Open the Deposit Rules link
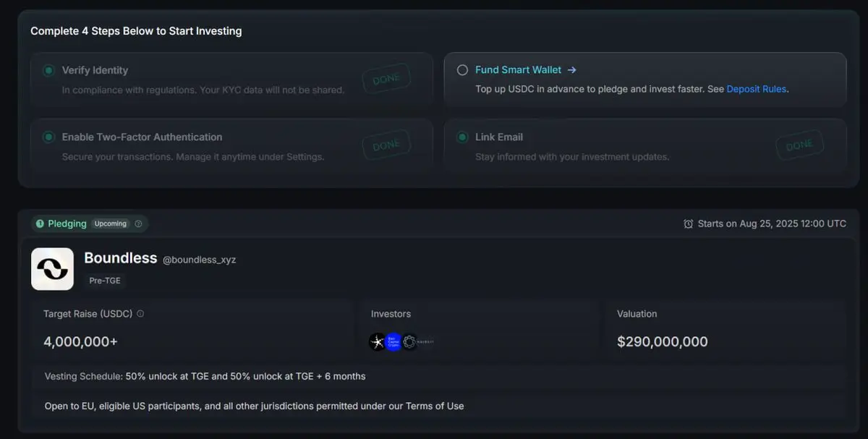Viewport: 868px width, 439px height. coord(757,89)
